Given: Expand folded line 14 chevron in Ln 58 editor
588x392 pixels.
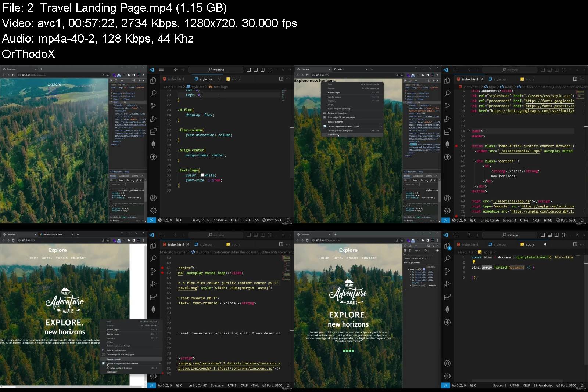Looking at the screenshot, I should 469,131.
